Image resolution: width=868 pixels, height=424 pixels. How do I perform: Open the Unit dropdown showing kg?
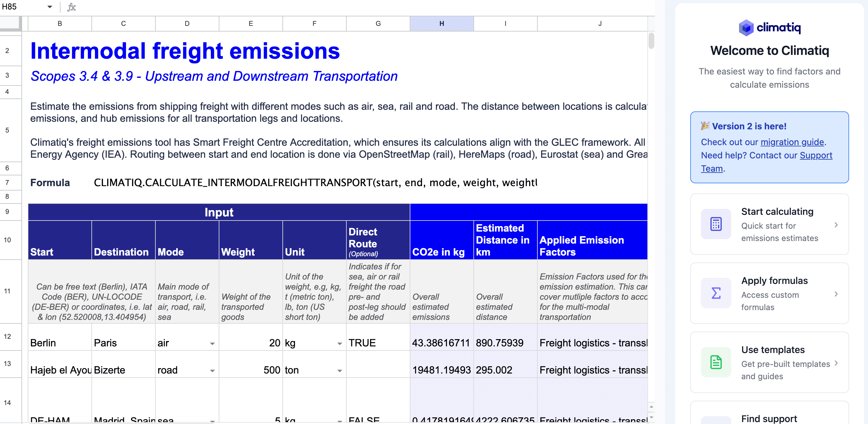tap(340, 344)
